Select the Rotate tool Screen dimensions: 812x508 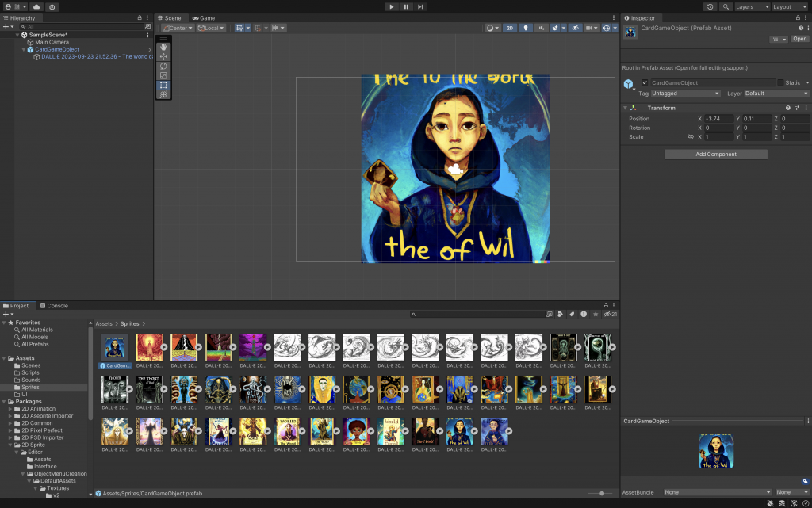click(163, 67)
